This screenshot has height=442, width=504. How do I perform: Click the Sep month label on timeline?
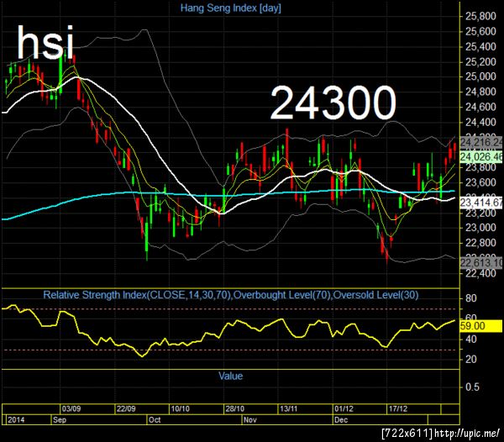click(60, 420)
